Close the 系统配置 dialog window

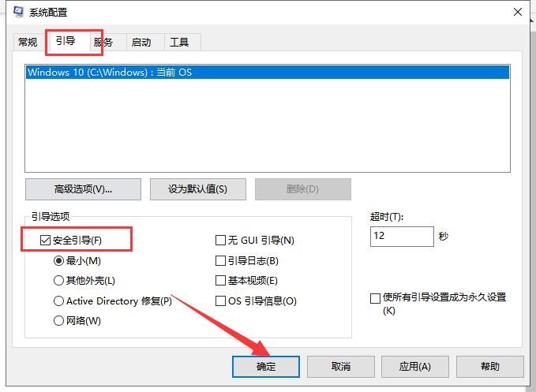point(518,12)
